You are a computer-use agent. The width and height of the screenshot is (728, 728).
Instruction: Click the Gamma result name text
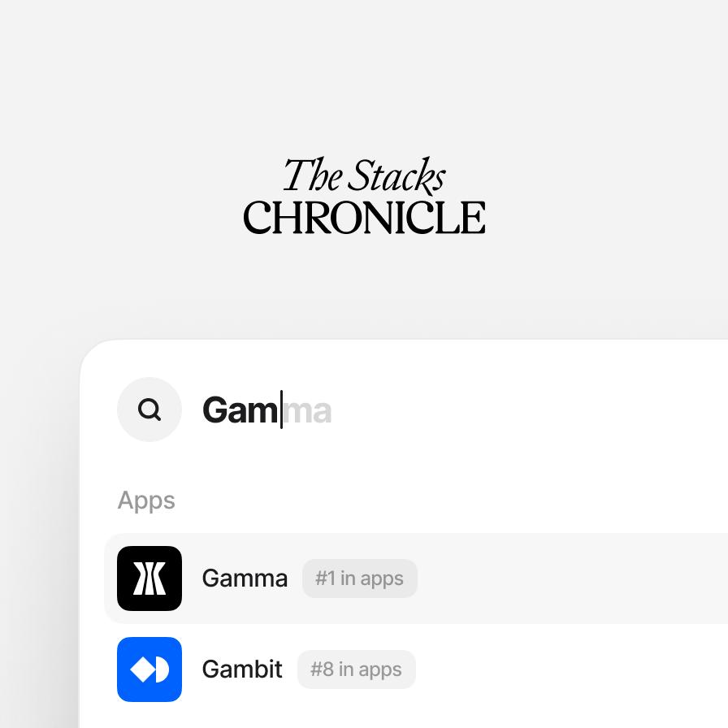(245, 578)
